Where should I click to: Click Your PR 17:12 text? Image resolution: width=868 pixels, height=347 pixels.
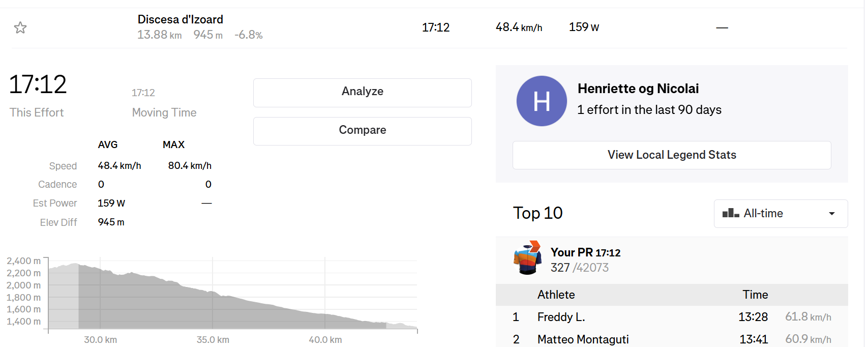[585, 252]
